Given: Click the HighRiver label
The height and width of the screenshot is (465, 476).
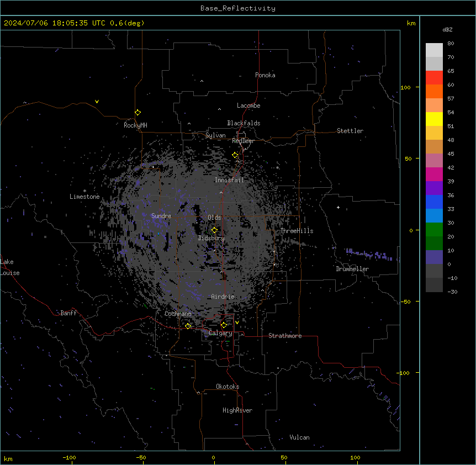Looking at the screenshot, I should click(x=237, y=410).
